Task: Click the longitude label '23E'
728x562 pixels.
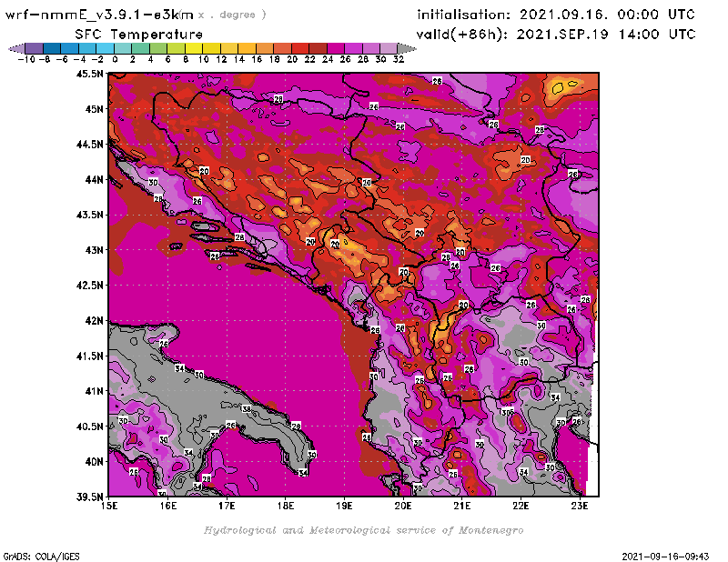Action: [580, 506]
